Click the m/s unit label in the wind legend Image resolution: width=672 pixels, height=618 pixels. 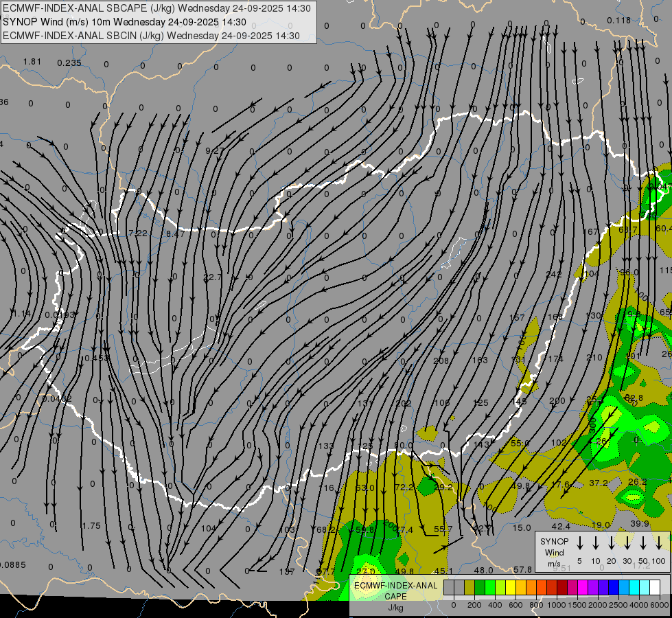point(554,564)
